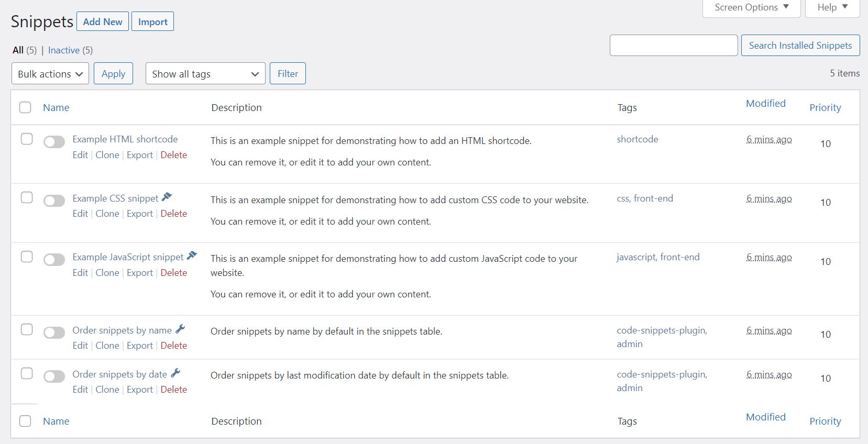Open the Help dropdown tab
Screen dimensions: 868x444
tap(832, 7)
